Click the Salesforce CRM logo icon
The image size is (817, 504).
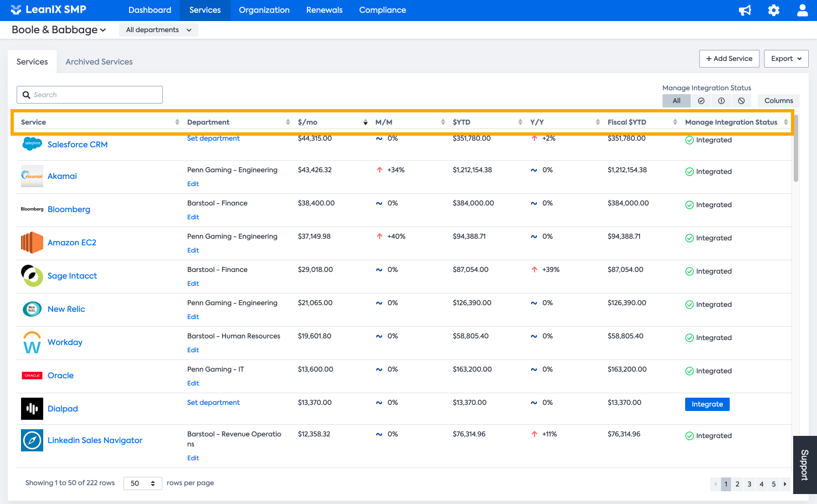click(x=32, y=144)
